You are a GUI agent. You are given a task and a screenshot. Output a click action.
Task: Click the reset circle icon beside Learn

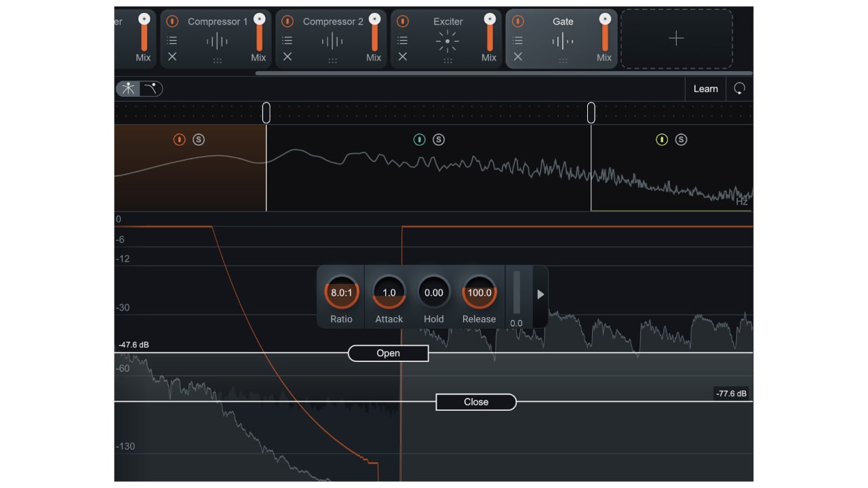739,88
